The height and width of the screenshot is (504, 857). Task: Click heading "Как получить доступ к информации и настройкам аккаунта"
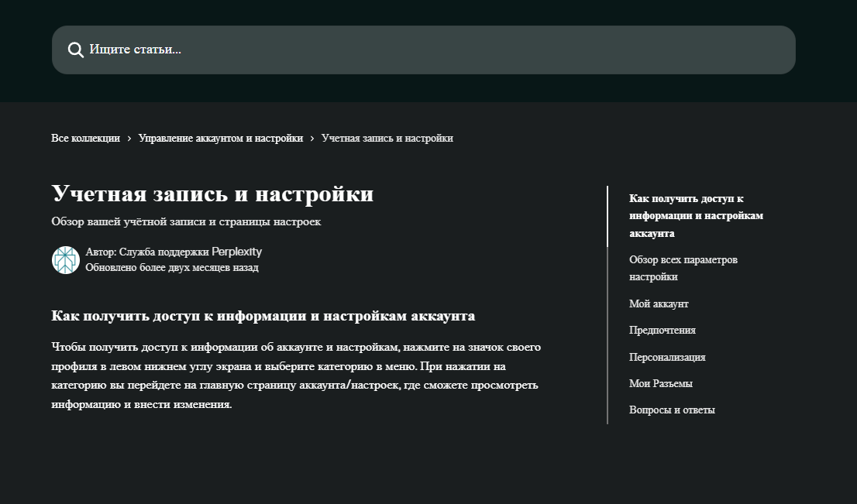click(263, 316)
